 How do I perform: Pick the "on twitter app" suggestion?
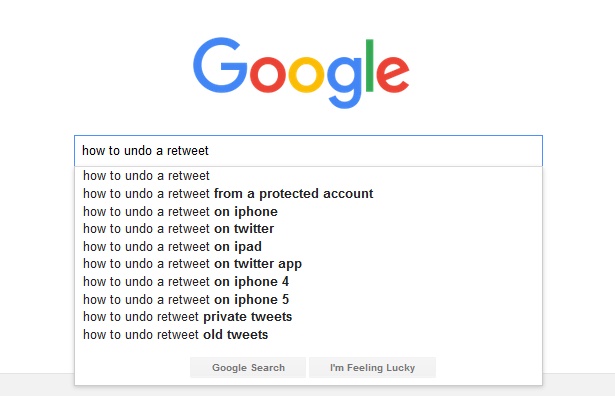coord(308,264)
